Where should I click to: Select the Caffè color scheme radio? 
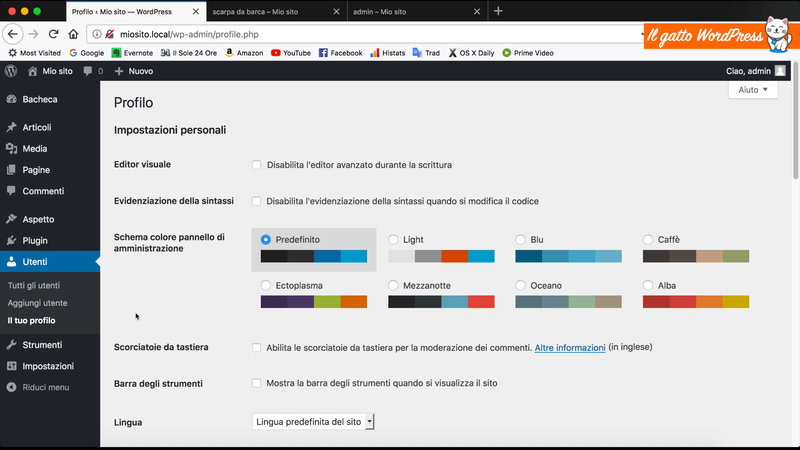[648, 239]
